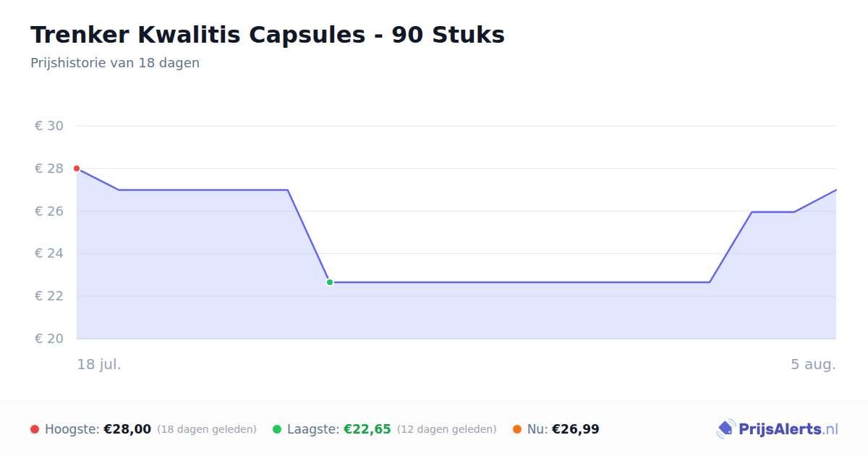Screen dimensions: 868x456
Task: Click the 5 aug. end date label
Action: pyautogui.click(x=813, y=364)
